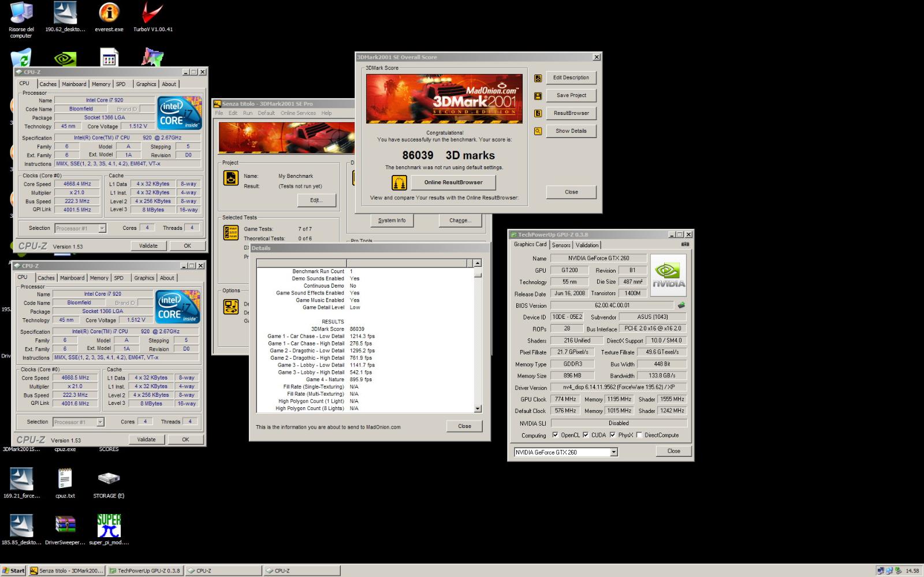Click the Details list scrollbar down arrow
This screenshot has height=577, width=924.
[x=478, y=408]
